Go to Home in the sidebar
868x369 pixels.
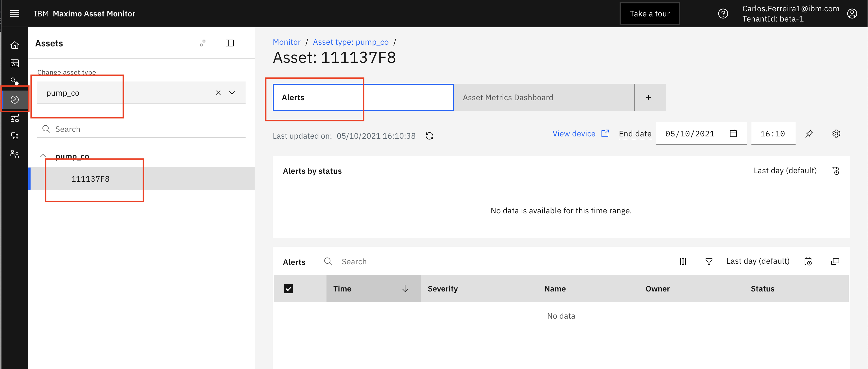14,45
